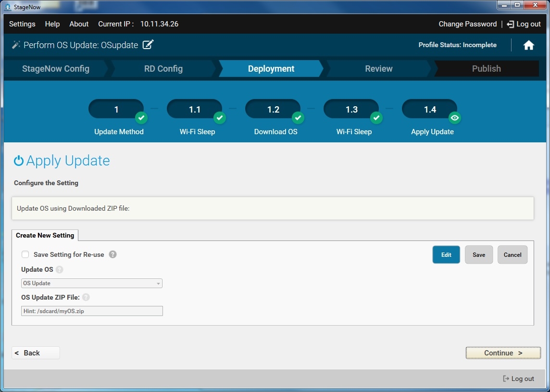Click help icon beside OS Update ZIP File
Viewport: 550px width, 392px height.
[x=86, y=297]
